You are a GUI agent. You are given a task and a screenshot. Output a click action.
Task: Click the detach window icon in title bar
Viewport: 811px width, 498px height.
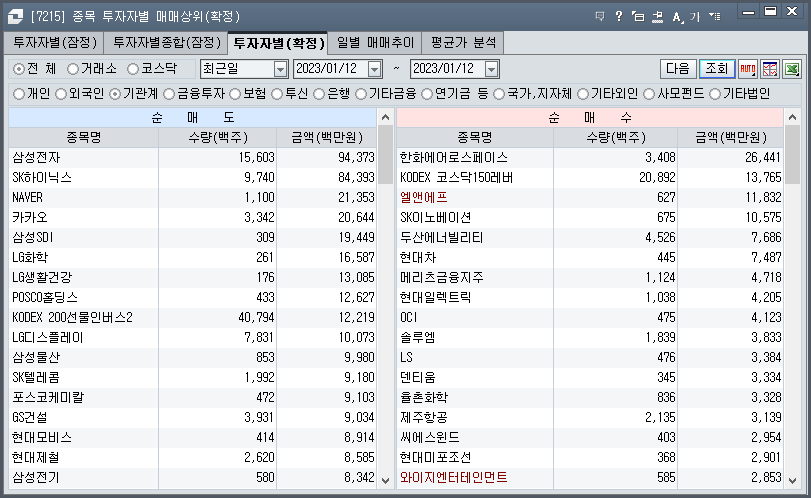click(x=638, y=17)
